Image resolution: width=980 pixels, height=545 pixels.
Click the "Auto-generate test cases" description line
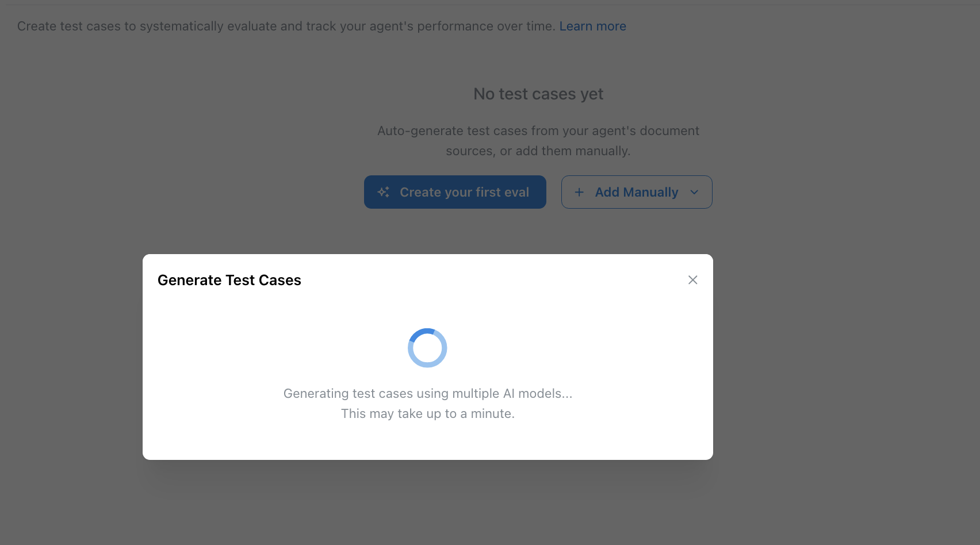coord(538,131)
